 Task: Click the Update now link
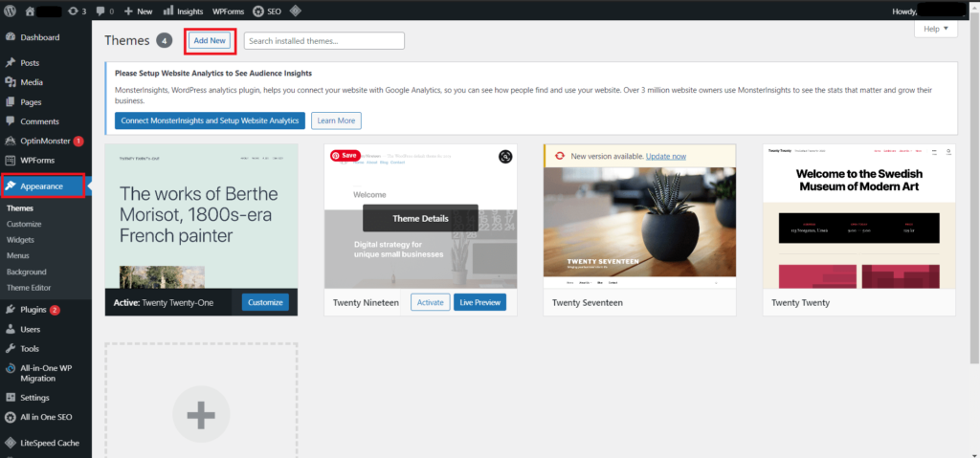click(x=666, y=156)
